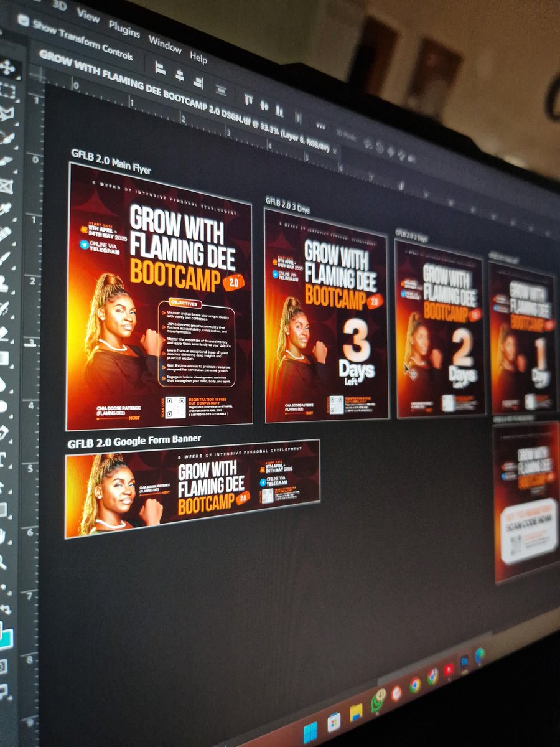Select the Hand tool
This screenshot has height=747, width=560.
2,536
